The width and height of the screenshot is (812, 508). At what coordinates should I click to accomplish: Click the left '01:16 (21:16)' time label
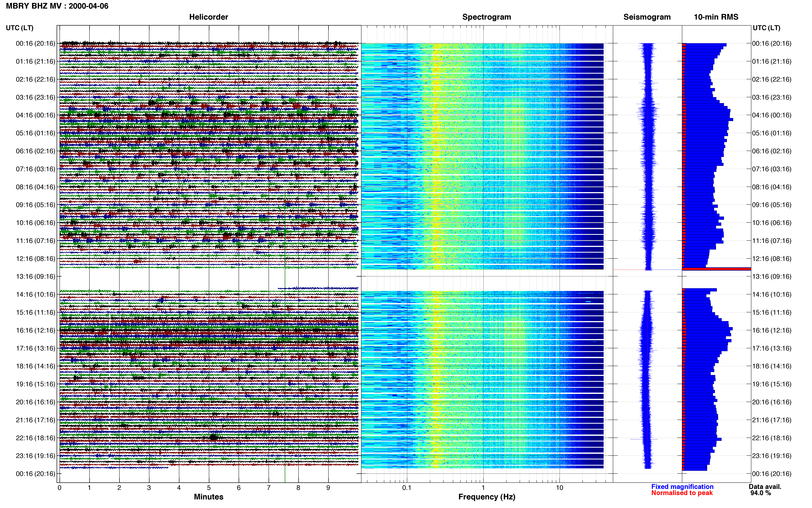coord(36,61)
